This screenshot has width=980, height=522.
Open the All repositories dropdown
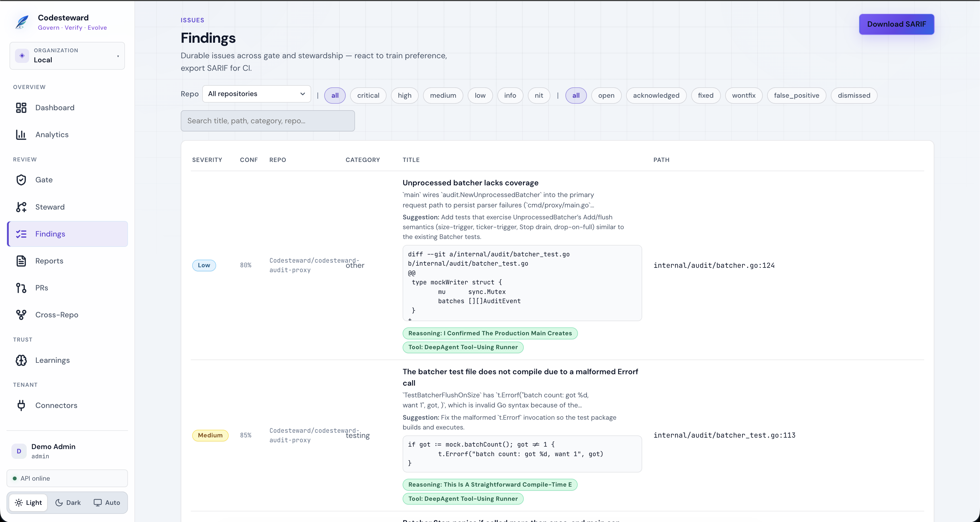(257, 94)
